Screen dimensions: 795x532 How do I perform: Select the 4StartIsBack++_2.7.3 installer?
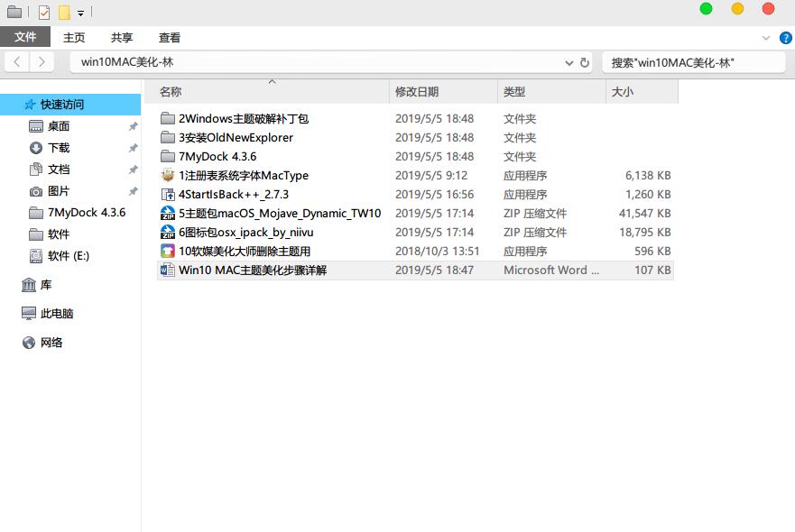pyautogui.click(x=415, y=195)
